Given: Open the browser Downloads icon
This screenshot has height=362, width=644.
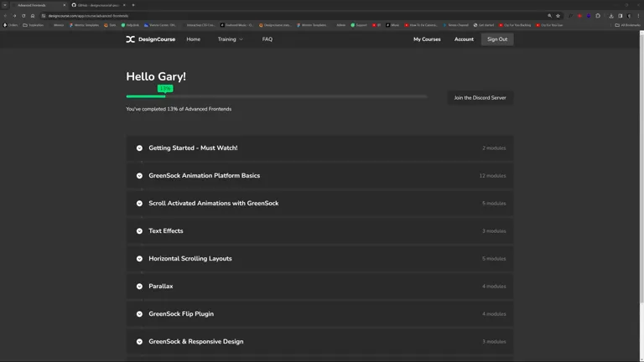Looking at the screenshot, I should (x=611, y=16).
